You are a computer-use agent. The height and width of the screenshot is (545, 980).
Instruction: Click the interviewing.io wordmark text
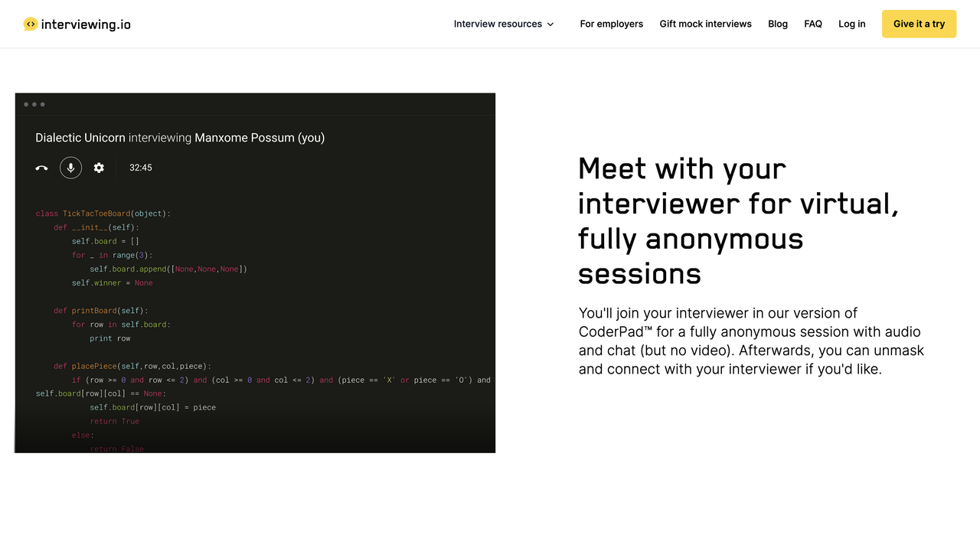coord(86,24)
